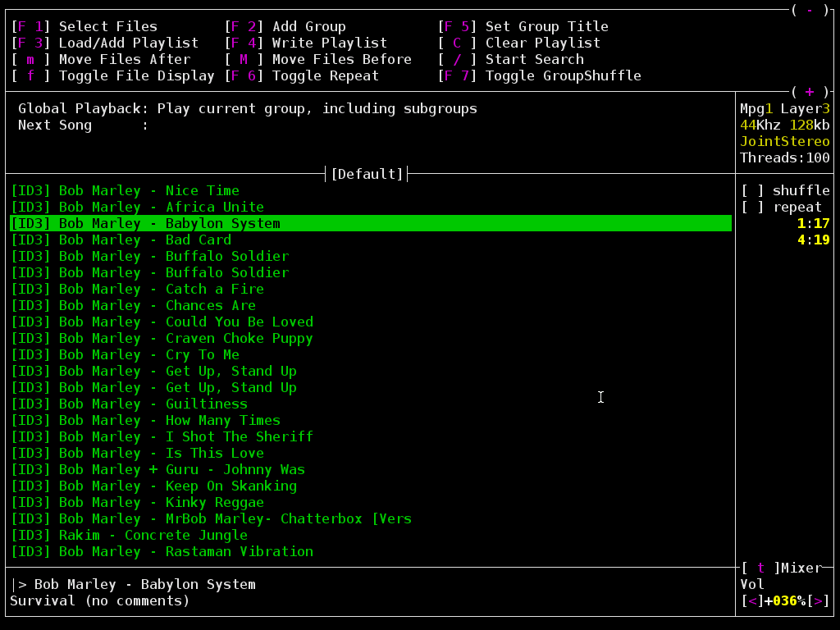This screenshot has width=840, height=630.
Task: Select song Could You Be Loved
Action: click(x=371, y=322)
